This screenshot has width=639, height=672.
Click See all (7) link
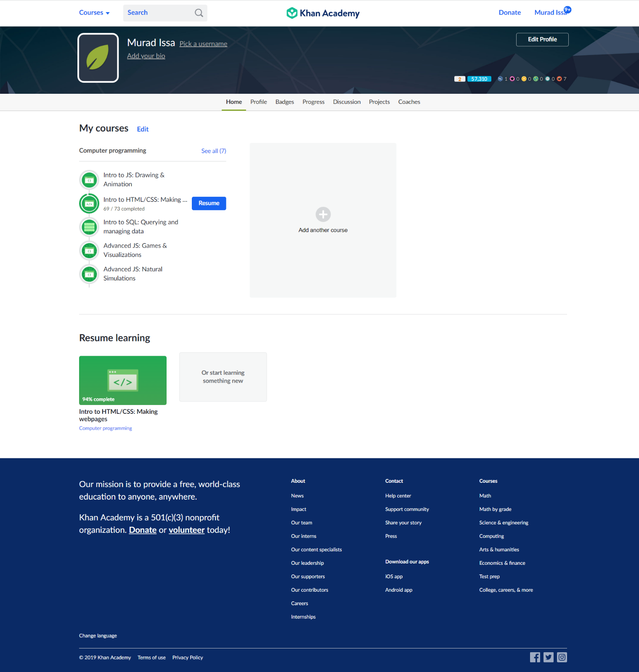tap(214, 151)
